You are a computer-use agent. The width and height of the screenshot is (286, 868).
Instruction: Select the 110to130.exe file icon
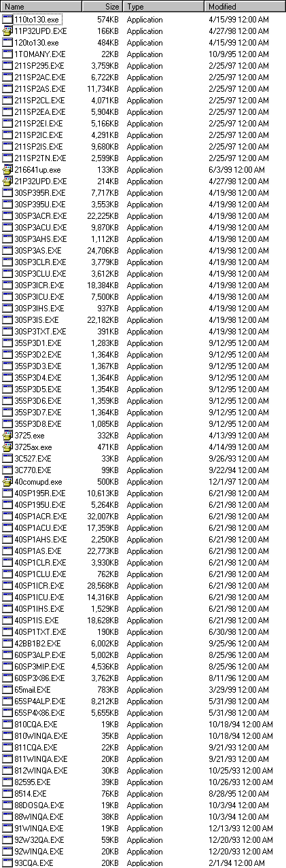(x=7, y=19)
